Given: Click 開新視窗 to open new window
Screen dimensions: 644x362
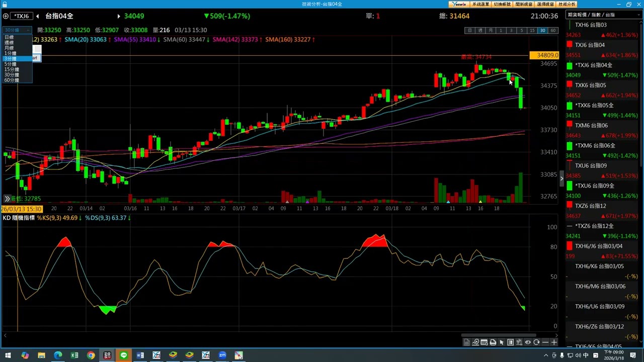Looking at the screenshot, I should coord(524,4).
